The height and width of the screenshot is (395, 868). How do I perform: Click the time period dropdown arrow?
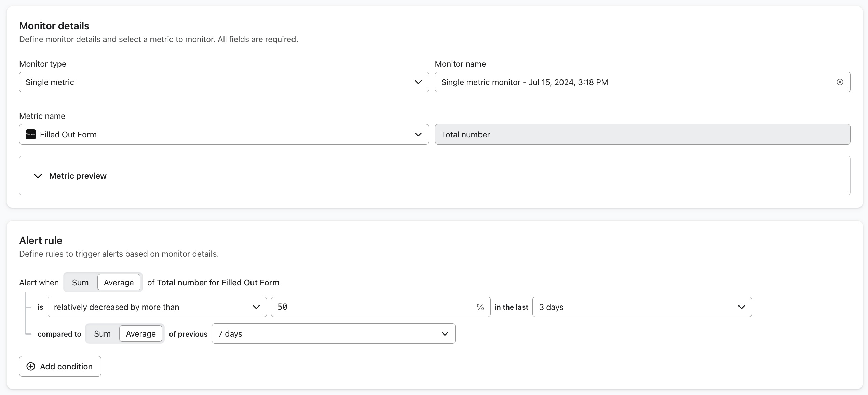click(x=741, y=307)
